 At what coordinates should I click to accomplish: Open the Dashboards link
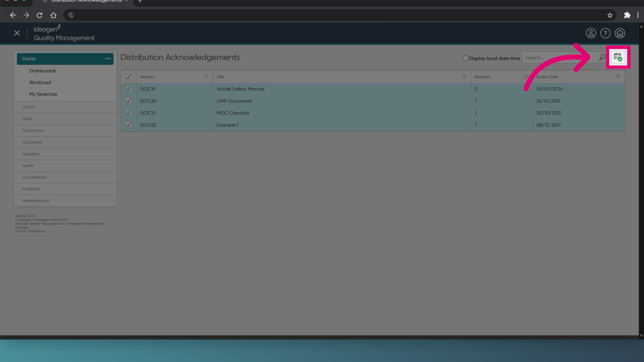click(x=43, y=71)
